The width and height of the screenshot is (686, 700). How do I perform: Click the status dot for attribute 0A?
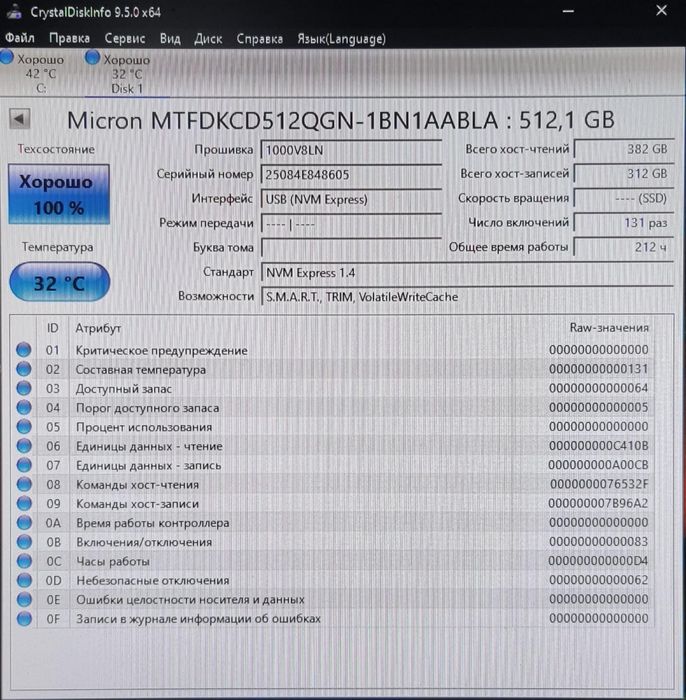pos(24,522)
